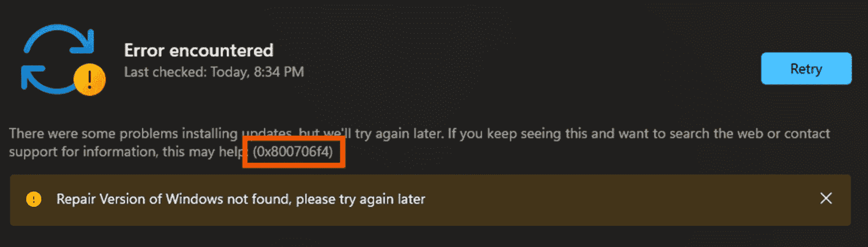The image size is (868, 247).
Task: Dismiss the Repair Version warning banner
Action: pyautogui.click(x=826, y=198)
